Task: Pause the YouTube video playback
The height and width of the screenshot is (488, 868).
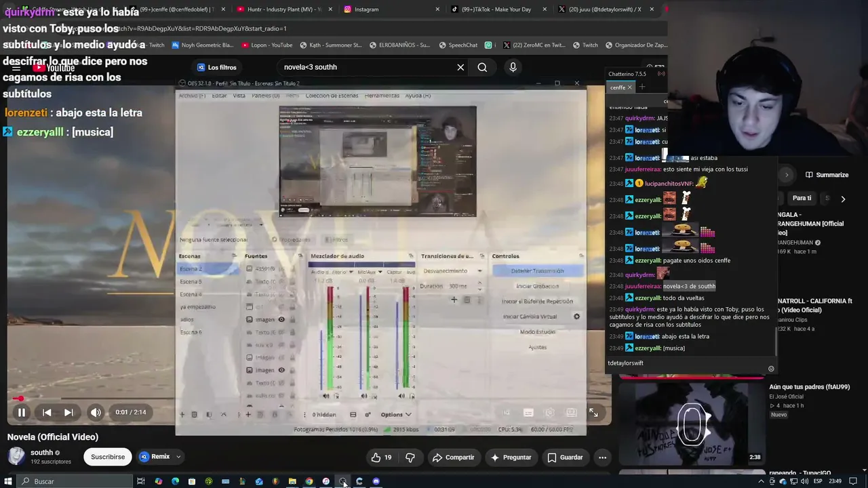Action: click(x=22, y=412)
